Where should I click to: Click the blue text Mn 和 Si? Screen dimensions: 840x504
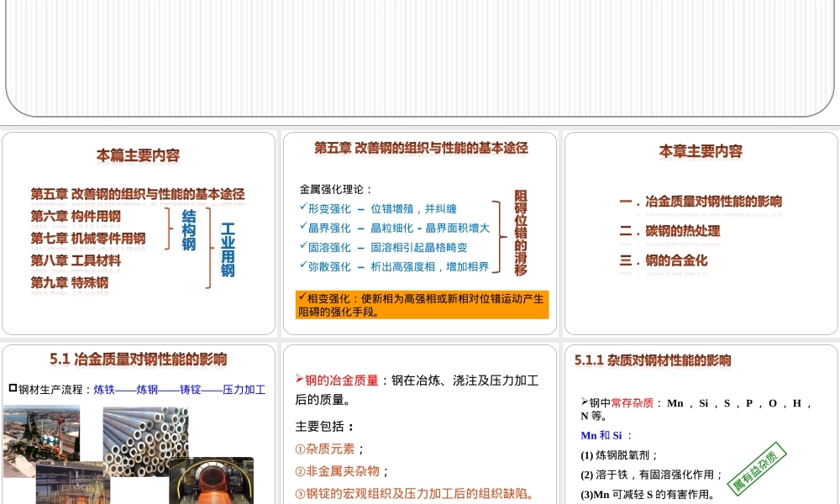[x=606, y=435]
